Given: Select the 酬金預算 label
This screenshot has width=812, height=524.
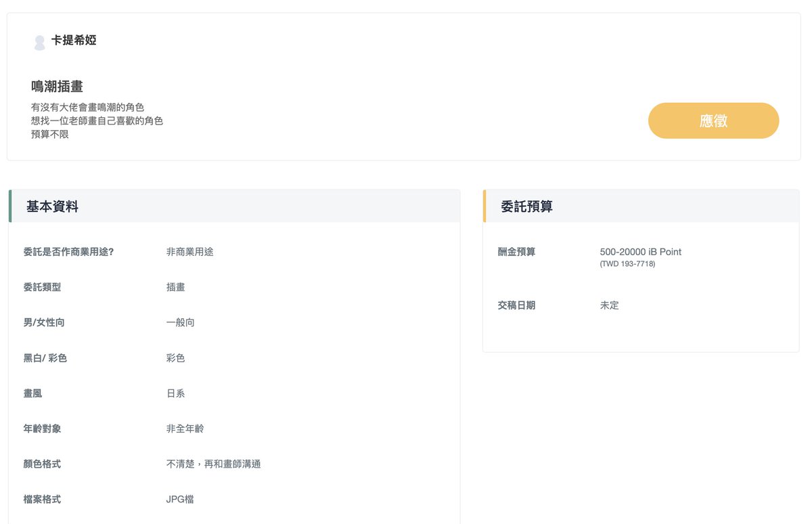Looking at the screenshot, I should click(516, 252).
